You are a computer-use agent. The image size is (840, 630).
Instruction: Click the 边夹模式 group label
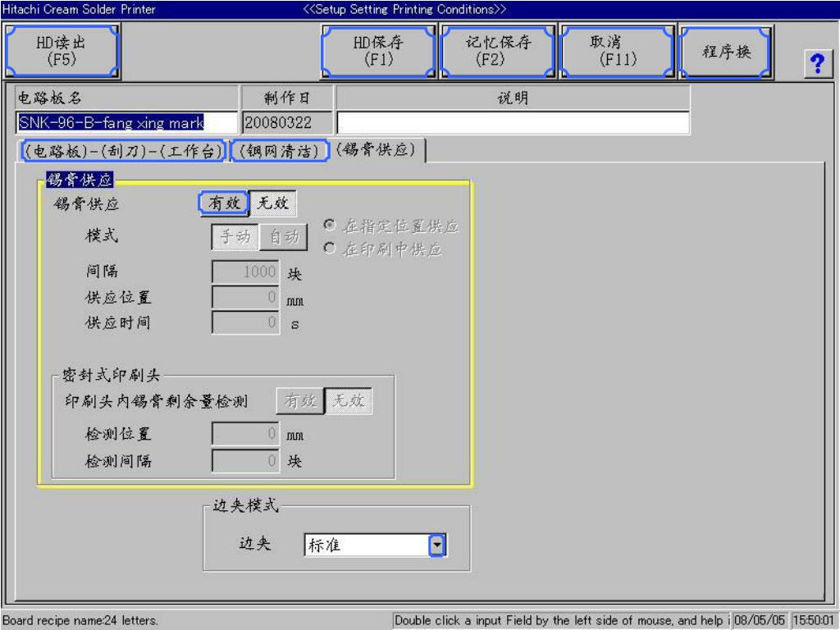[245, 505]
